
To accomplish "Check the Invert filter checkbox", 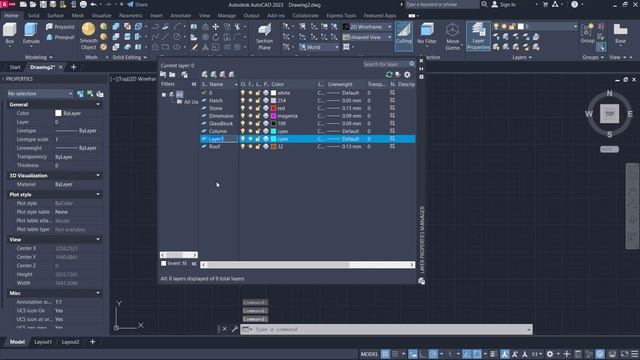I will tap(164, 263).
